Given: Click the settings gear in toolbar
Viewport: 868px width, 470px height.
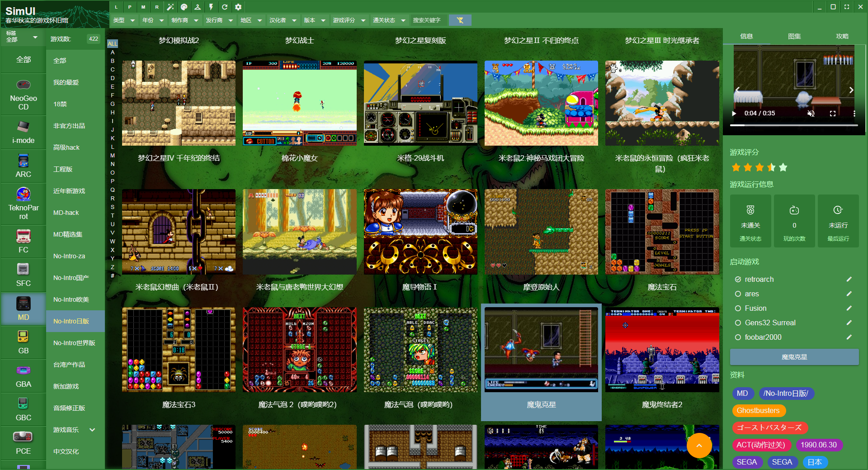Looking at the screenshot, I should tap(238, 7).
